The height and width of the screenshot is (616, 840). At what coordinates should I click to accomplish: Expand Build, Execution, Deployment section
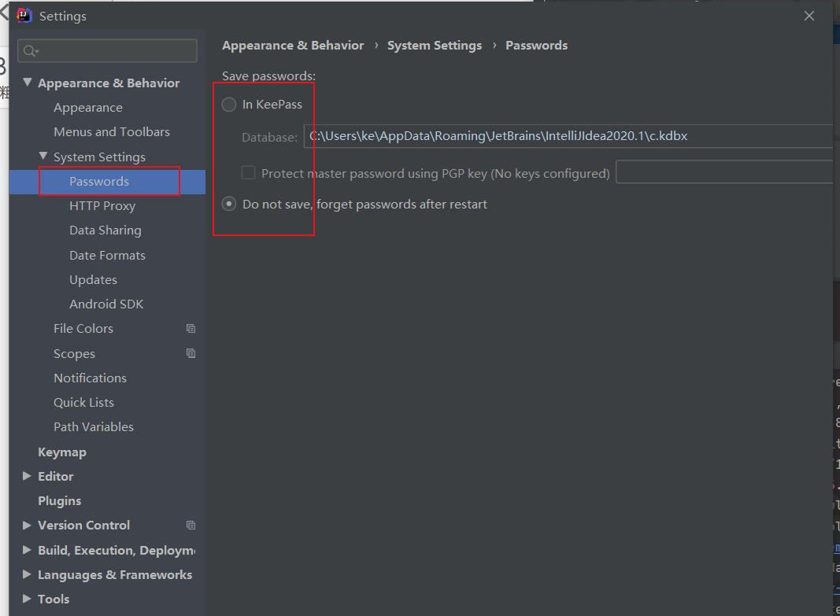pos(27,550)
